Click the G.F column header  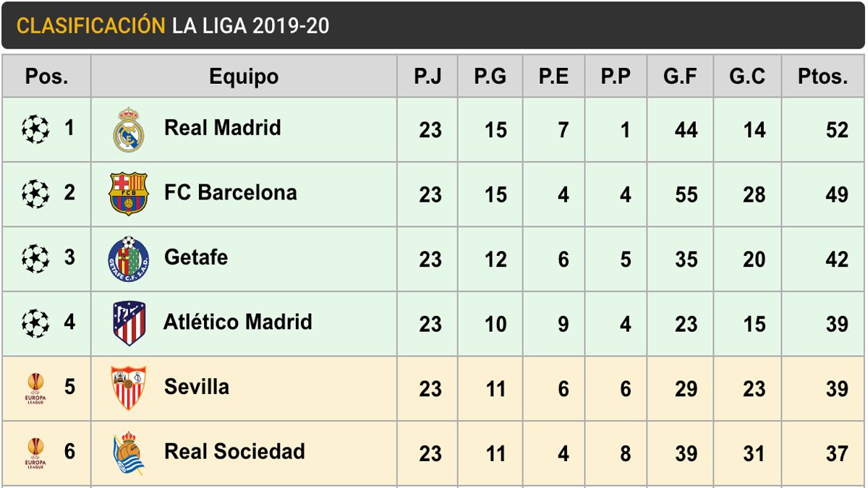tap(680, 77)
